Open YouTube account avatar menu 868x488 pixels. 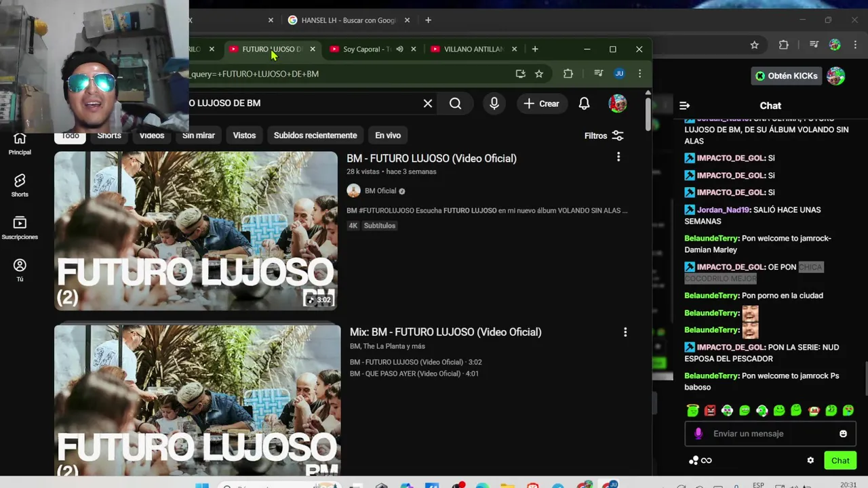(618, 104)
